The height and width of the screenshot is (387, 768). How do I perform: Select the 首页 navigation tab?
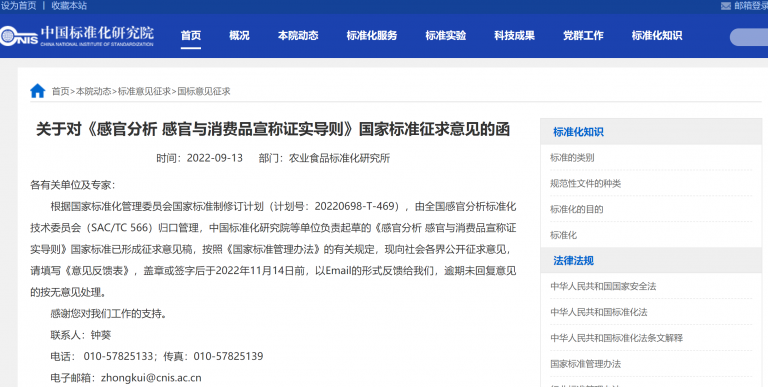(191, 36)
